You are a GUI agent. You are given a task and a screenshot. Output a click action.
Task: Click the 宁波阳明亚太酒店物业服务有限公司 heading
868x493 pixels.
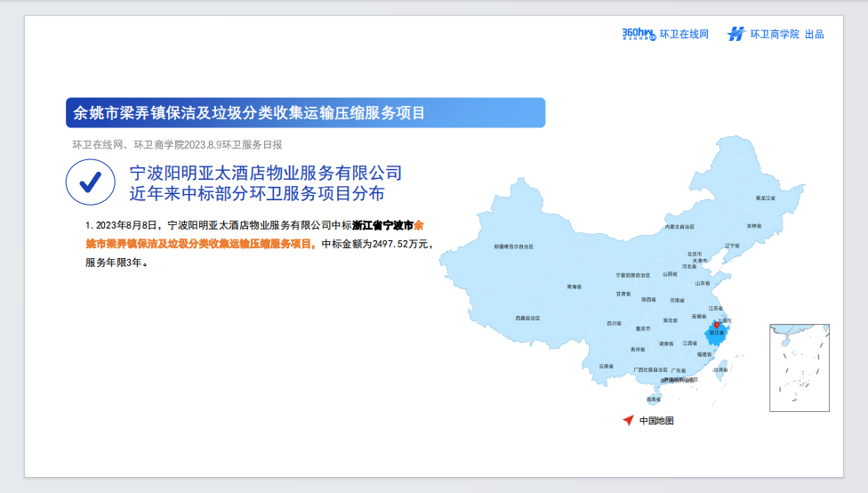click(x=266, y=173)
